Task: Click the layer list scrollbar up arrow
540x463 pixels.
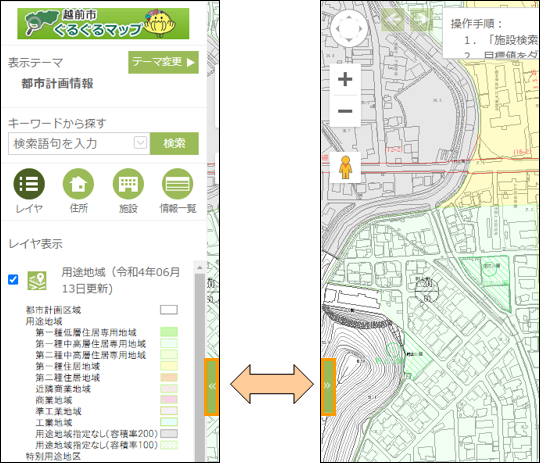Action: point(200,267)
